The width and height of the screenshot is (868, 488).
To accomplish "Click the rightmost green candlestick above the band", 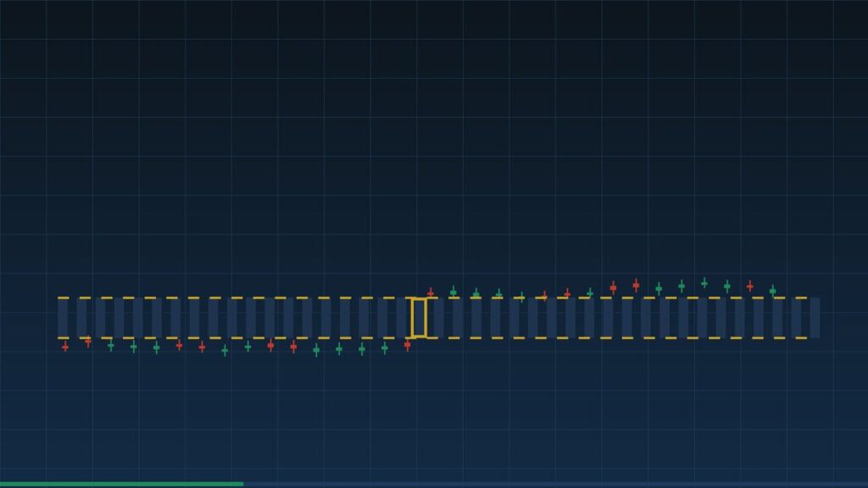I will click(772, 291).
